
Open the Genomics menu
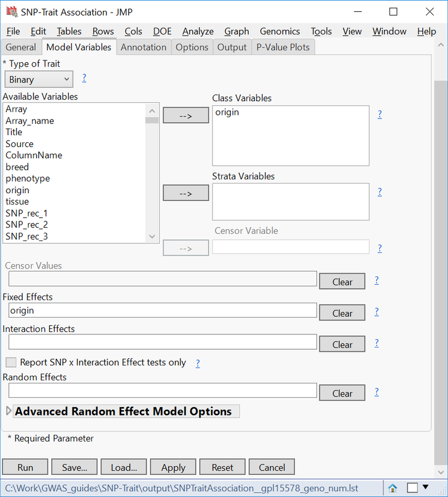tap(279, 31)
